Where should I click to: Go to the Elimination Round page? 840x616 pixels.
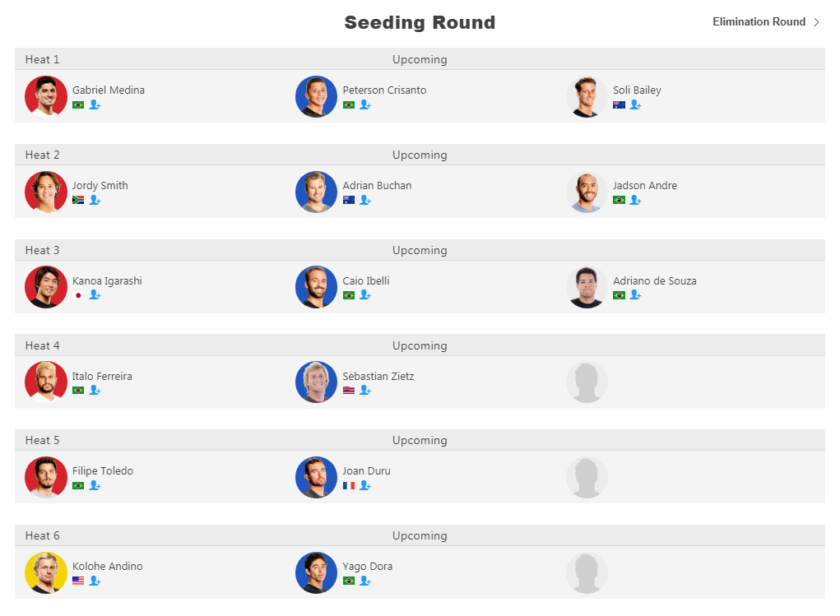click(x=759, y=22)
